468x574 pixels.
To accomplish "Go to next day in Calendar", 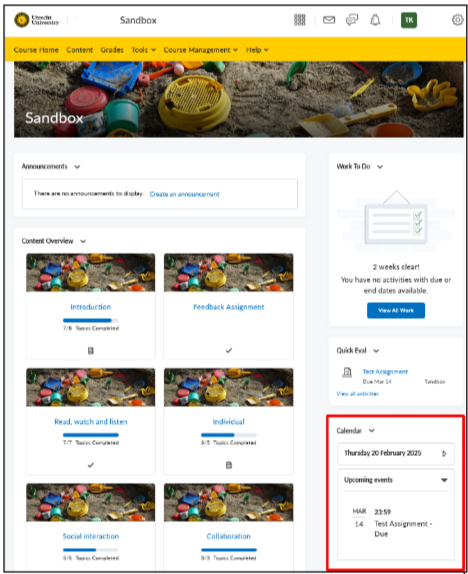I will [444, 454].
